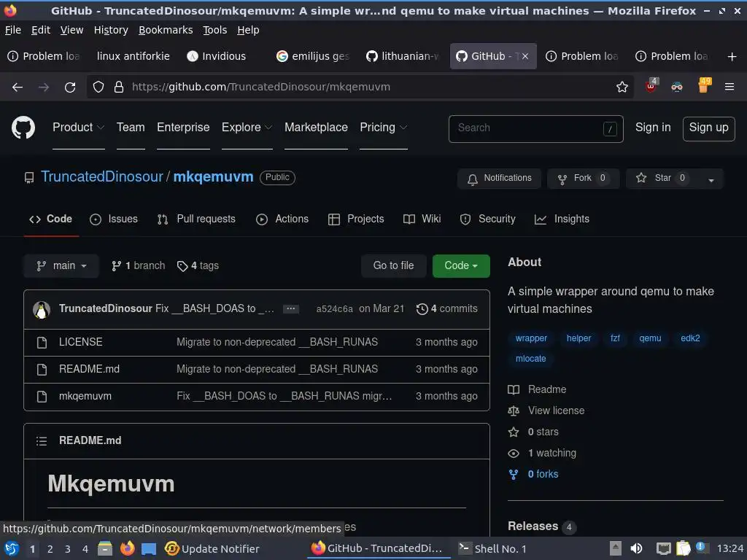Reload the page with the refresh icon
Screen dimensions: 747x560
tap(70, 87)
